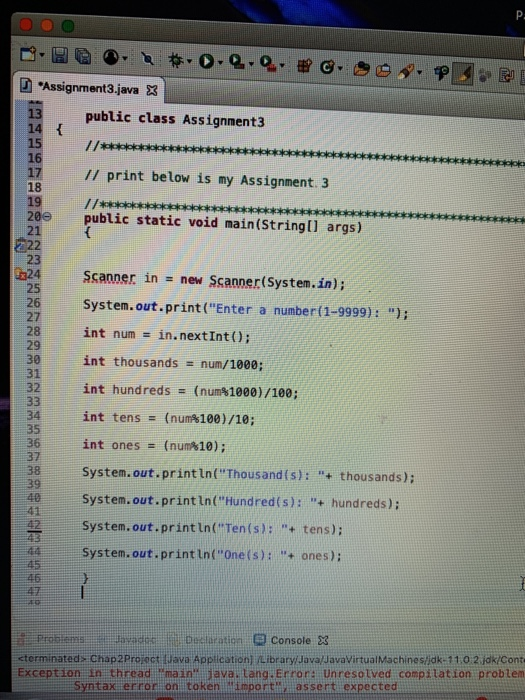Click 'int hundreds = (num%1000)/100;' line
Image resolution: width=525 pixels, height=700 pixels.
(190, 391)
